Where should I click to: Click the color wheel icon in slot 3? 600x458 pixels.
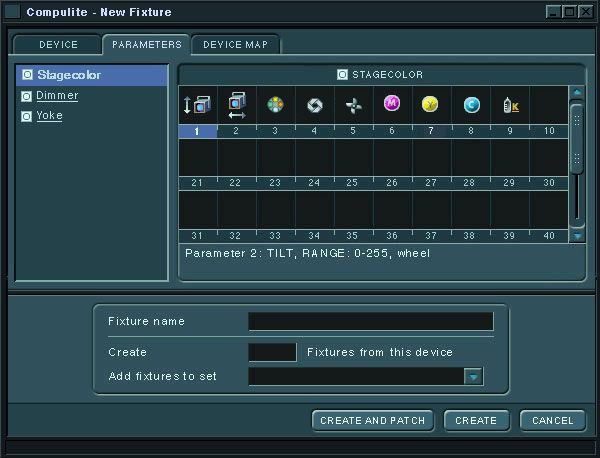point(275,105)
